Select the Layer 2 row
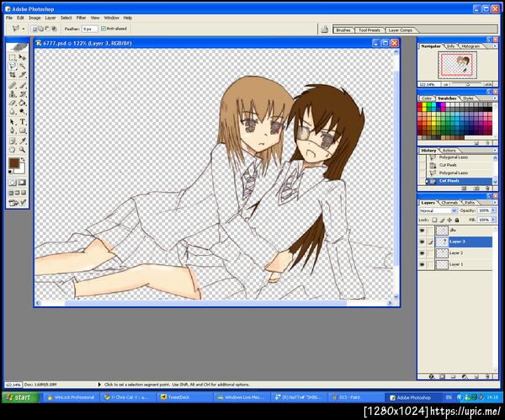Screen dimensions: 505x420 pyautogui.click(x=455, y=253)
